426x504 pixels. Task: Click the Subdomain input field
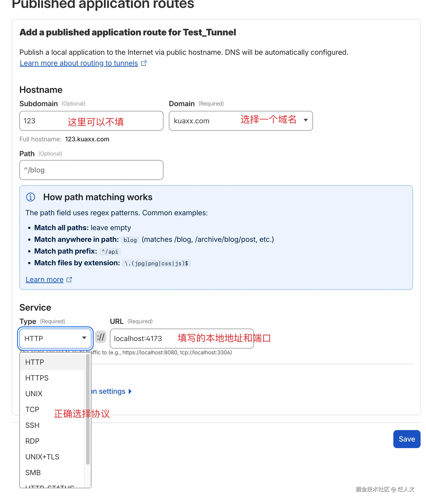click(91, 121)
